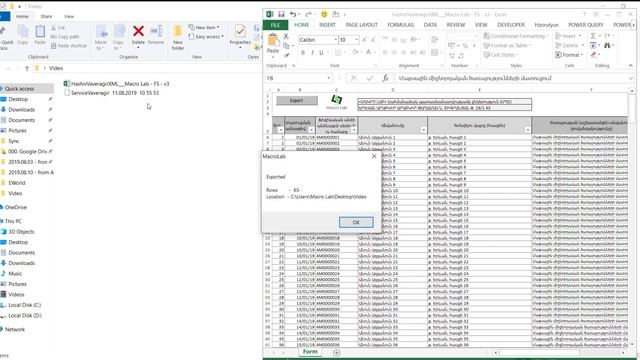Screen dimensions: 640x360
Task: Click the smiley face icon in Excel toolbar
Action: coord(324,14)
